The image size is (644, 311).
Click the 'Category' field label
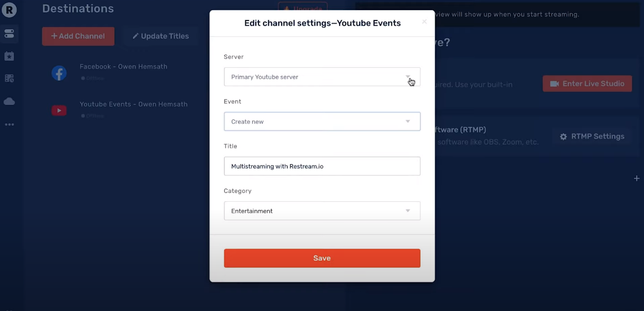pyautogui.click(x=237, y=191)
